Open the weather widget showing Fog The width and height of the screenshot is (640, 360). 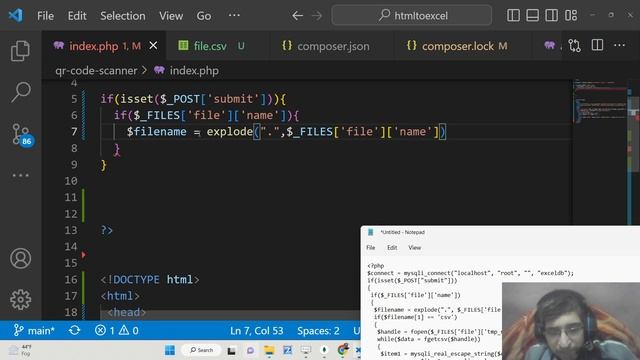20,350
